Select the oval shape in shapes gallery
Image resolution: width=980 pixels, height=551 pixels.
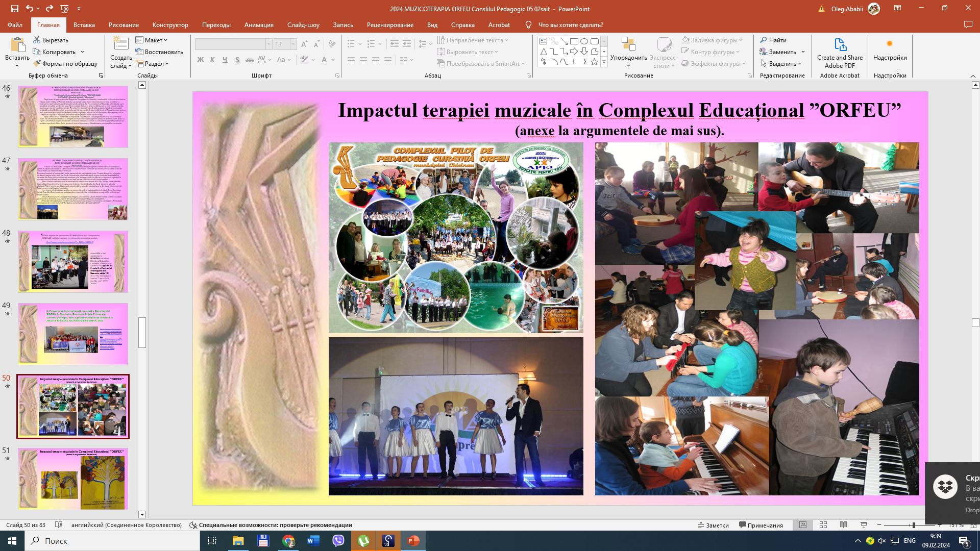click(584, 41)
